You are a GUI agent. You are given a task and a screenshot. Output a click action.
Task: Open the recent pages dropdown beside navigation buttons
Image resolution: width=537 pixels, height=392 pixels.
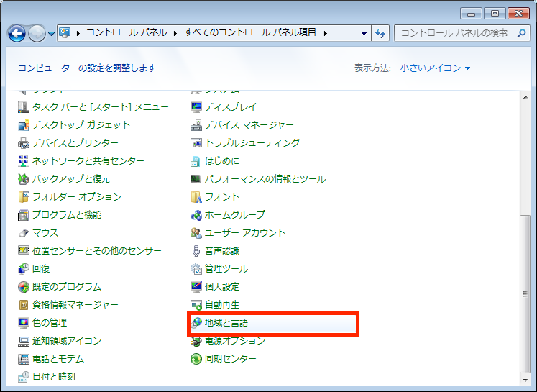click(x=51, y=34)
